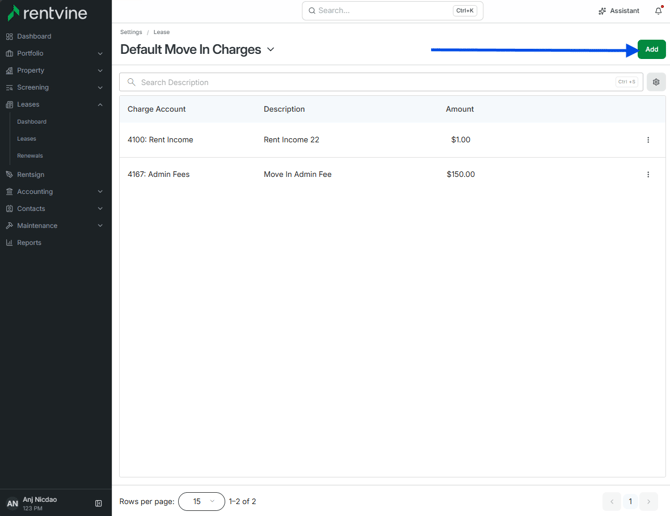Click the global search magnifier icon
Screen dimensions: 670x516
tap(312, 11)
